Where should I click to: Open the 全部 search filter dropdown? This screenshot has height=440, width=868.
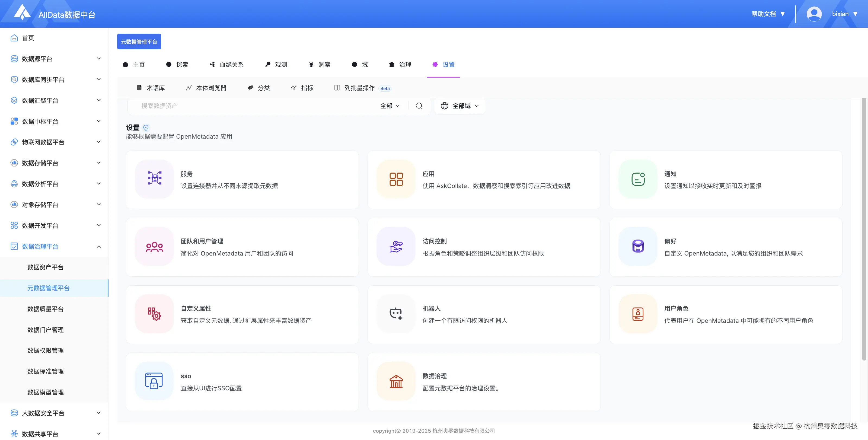(390, 106)
